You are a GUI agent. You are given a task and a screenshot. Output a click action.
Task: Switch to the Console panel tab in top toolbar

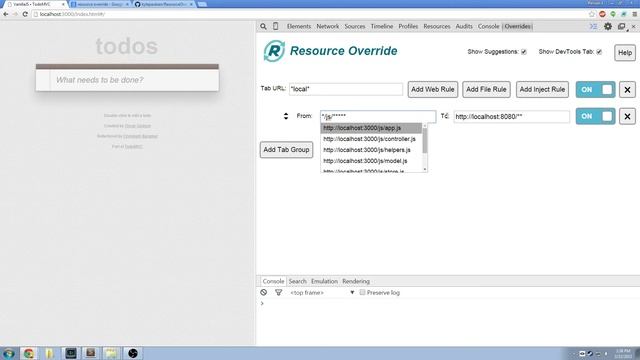489,26
